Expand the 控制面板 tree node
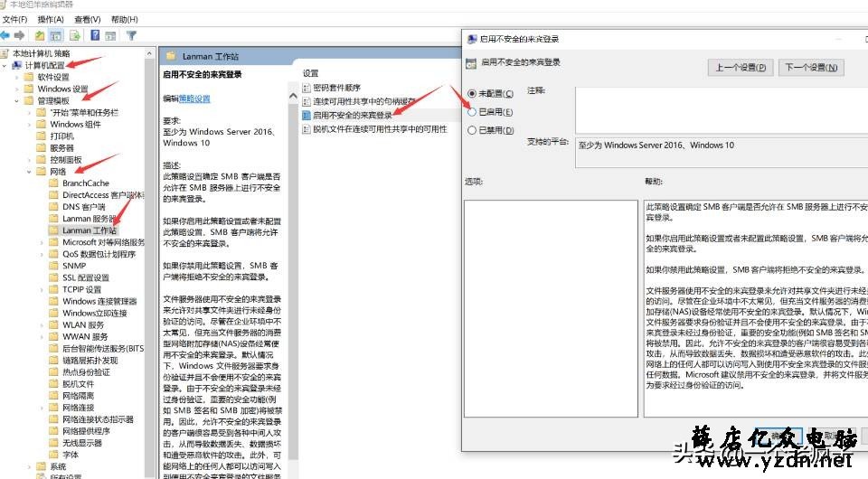 pyautogui.click(x=29, y=159)
